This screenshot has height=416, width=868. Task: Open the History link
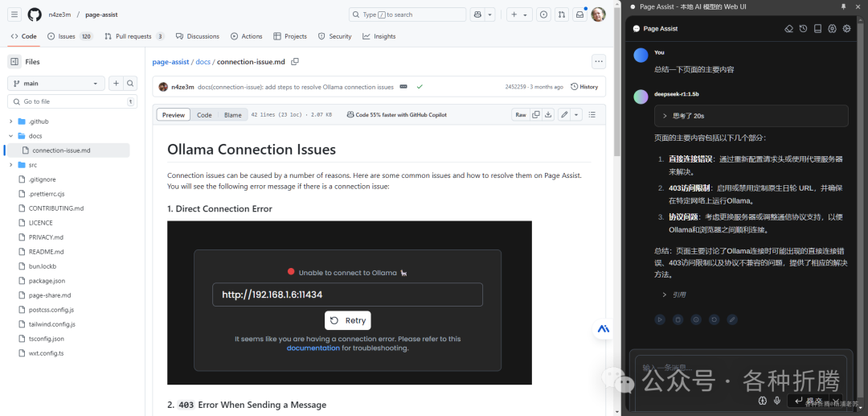coord(584,87)
